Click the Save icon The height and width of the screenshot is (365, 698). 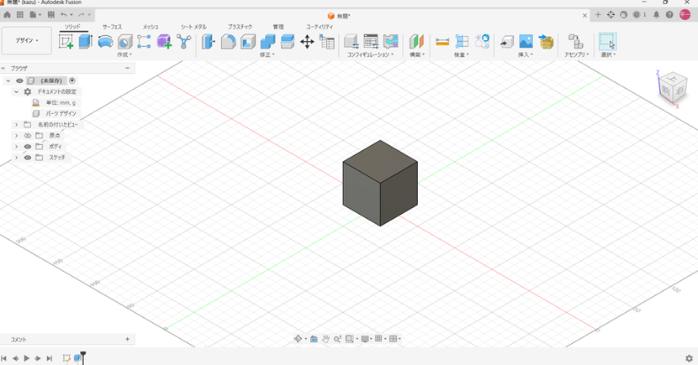click(51, 15)
